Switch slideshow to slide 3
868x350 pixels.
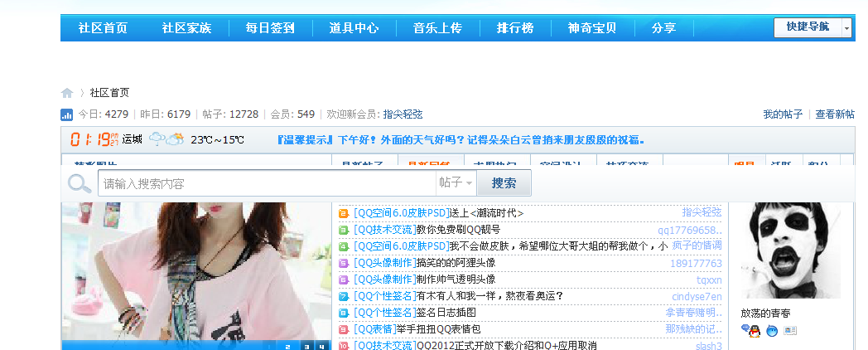click(x=306, y=347)
